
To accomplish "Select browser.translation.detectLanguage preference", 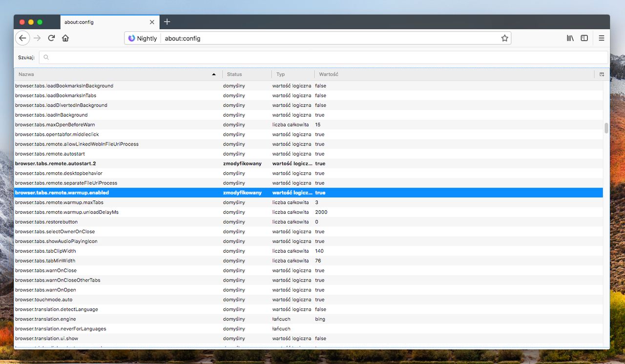I will tap(309, 310).
